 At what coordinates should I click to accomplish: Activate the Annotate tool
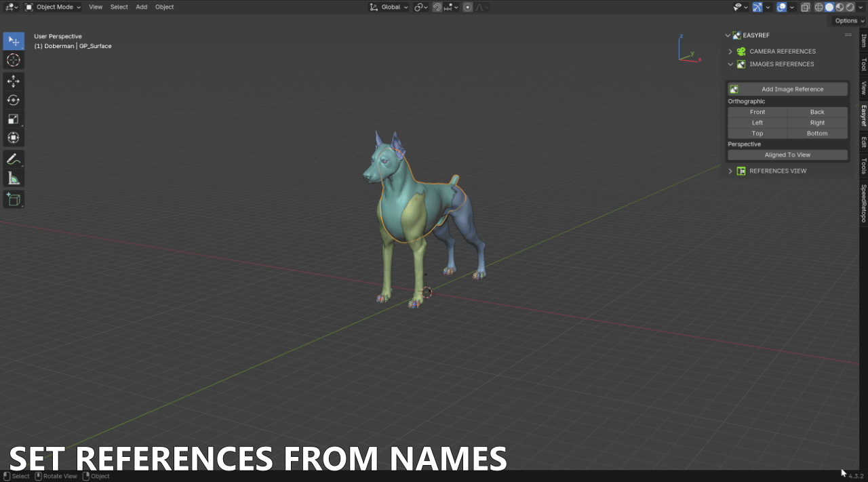[x=14, y=159]
